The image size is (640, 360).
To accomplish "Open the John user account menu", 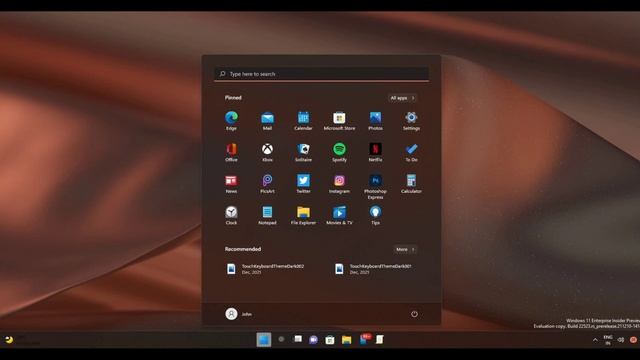I will click(x=239, y=314).
